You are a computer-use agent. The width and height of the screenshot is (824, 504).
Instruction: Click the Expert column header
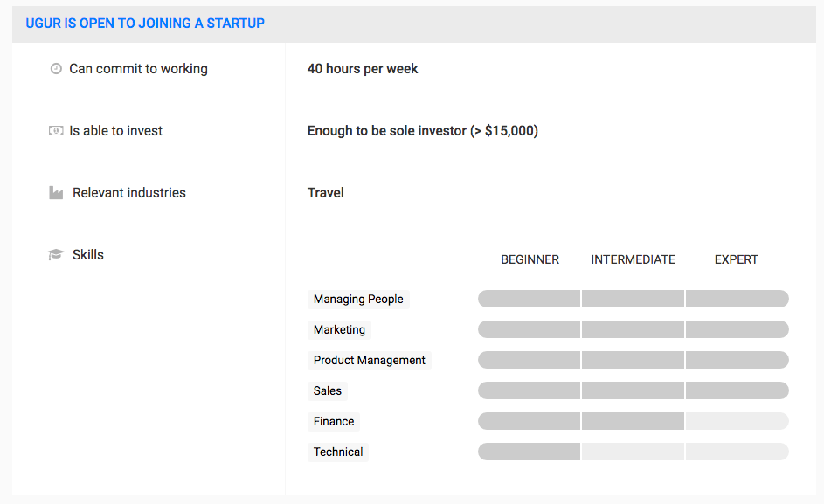click(736, 259)
